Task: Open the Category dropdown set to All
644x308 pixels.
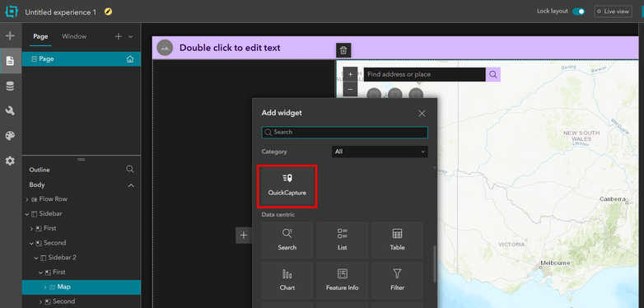Action: point(380,152)
